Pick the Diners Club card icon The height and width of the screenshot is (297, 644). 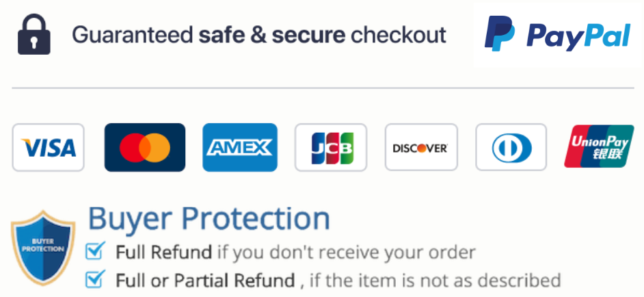(511, 147)
